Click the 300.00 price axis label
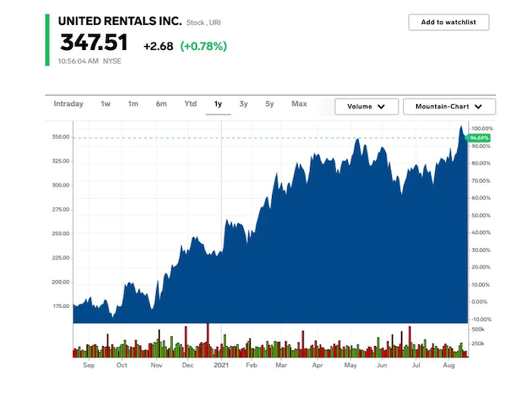This screenshot has height=399, width=532. (x=61, y=185)
